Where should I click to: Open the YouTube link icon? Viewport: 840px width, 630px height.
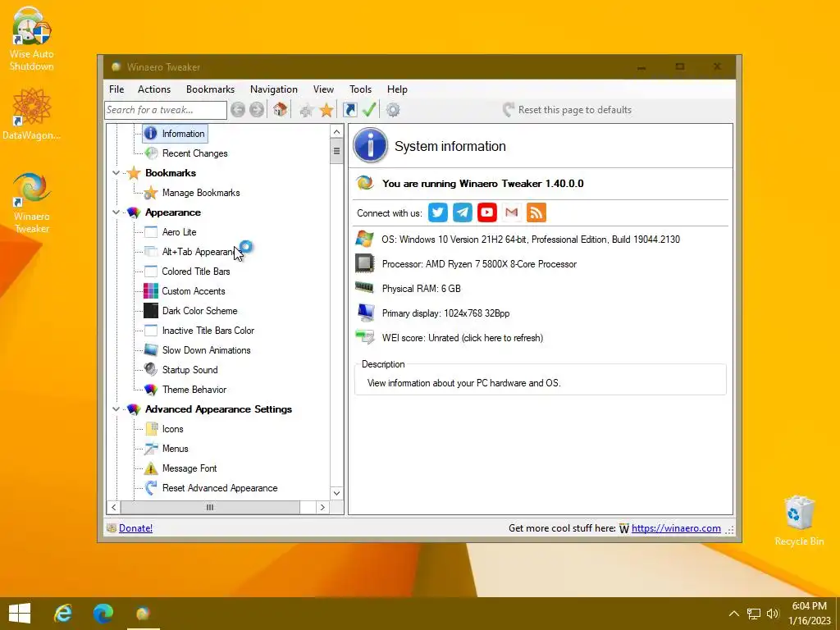487,212
